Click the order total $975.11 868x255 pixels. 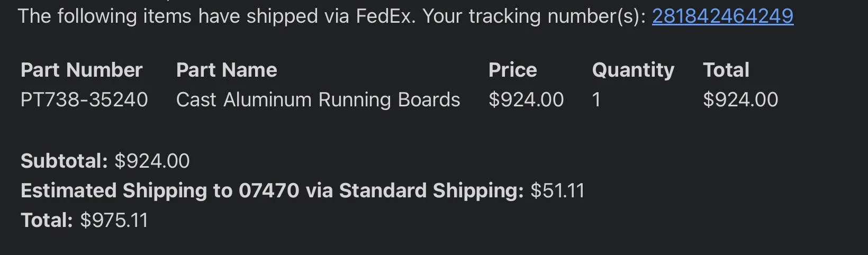(114, 220)
